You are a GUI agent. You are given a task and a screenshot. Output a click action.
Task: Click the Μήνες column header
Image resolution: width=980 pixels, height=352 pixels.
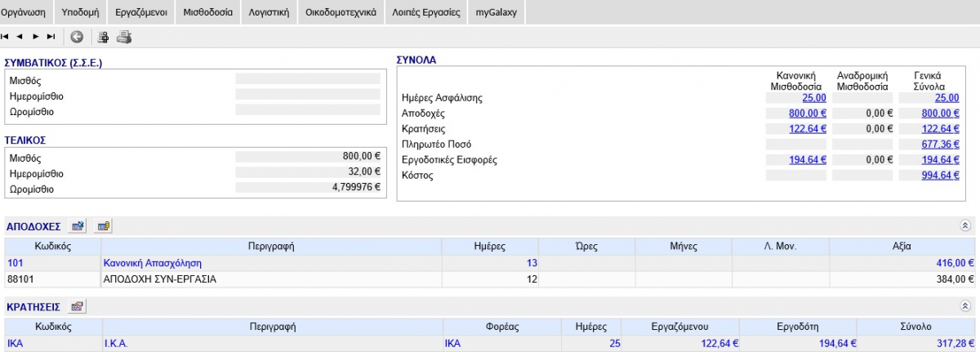684,246
